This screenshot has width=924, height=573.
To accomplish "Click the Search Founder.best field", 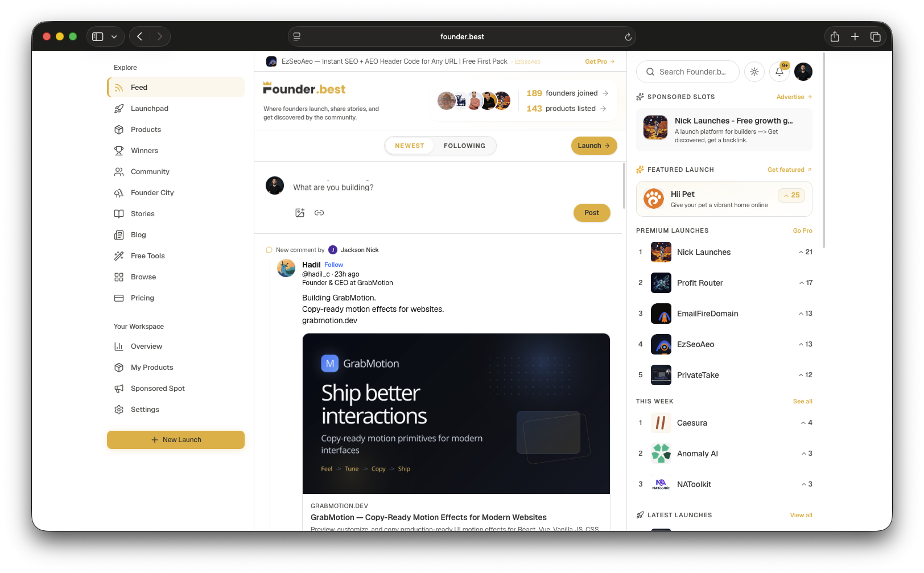I will 688,72.
